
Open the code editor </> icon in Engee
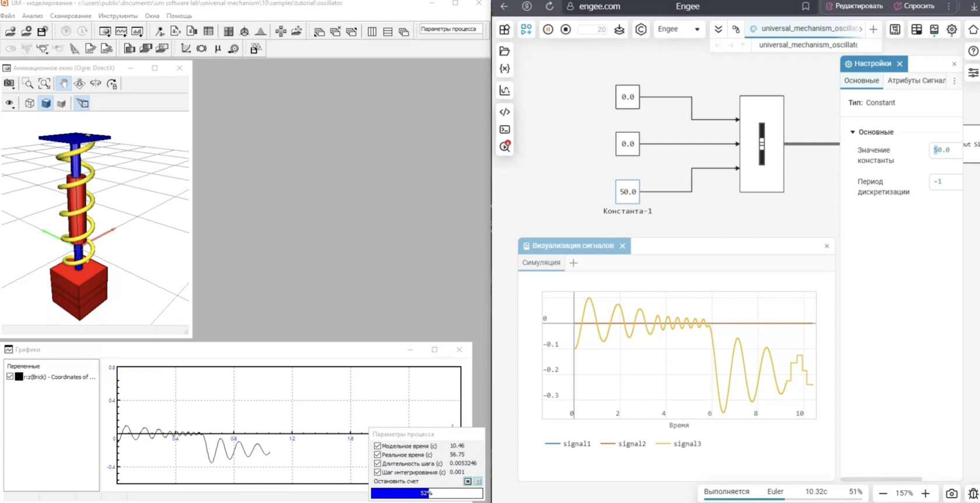505,112
